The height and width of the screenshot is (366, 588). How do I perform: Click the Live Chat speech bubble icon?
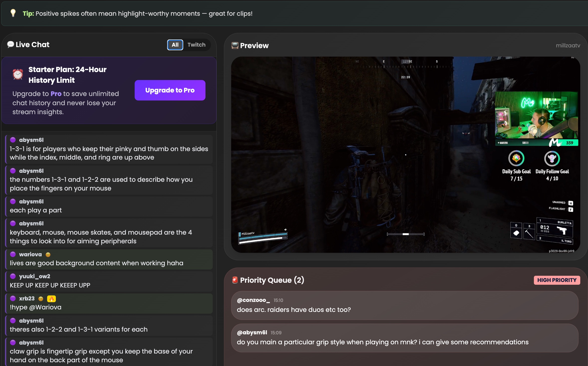coord(10,45)
